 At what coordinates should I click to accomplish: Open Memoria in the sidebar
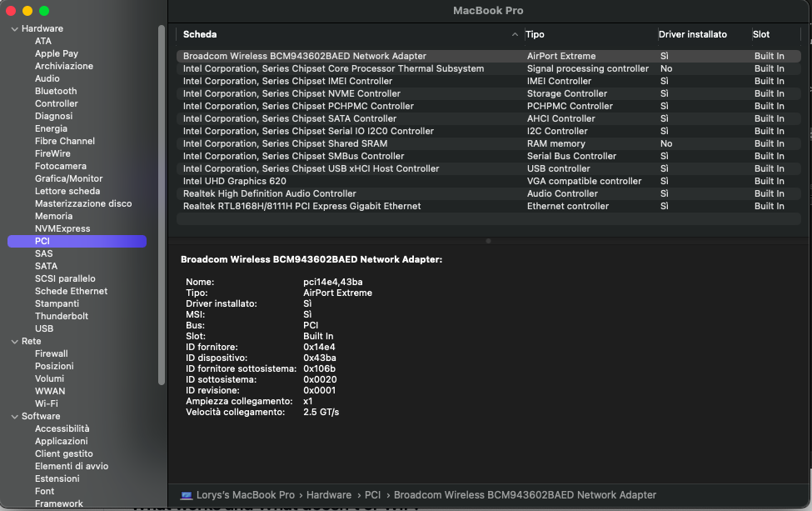53,216
